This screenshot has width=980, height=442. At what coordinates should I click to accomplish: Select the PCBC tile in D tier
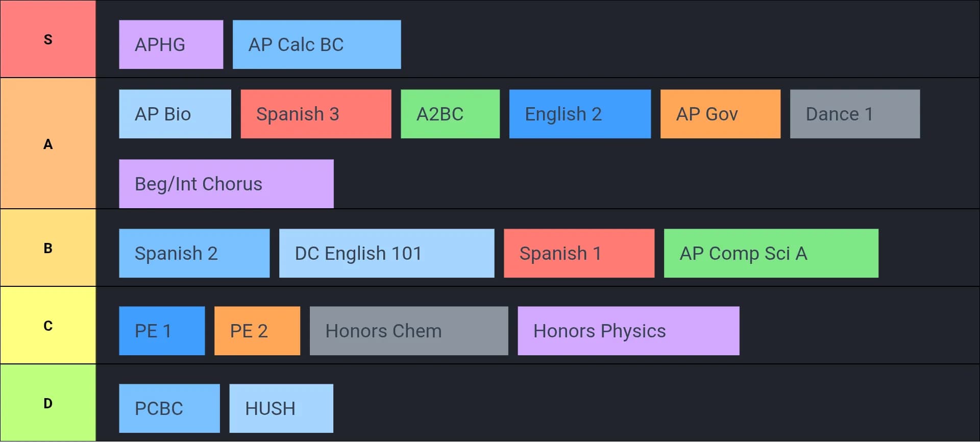(x=169, y=408)
